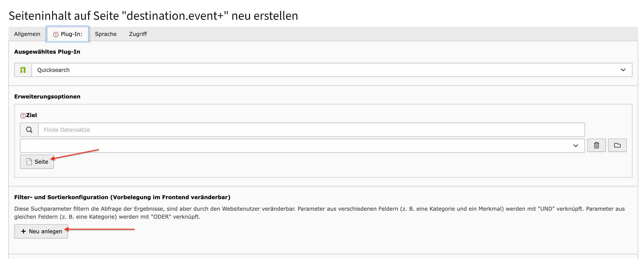Click the Erweiterungsoptionen section heading
This screenshot has height=259, width=644.
click(47, 97)
